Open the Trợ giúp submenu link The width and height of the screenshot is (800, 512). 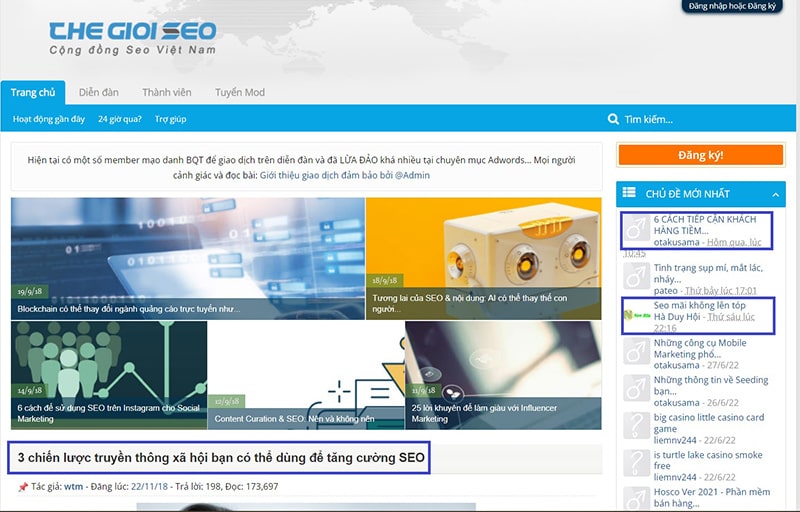point(170,119)
